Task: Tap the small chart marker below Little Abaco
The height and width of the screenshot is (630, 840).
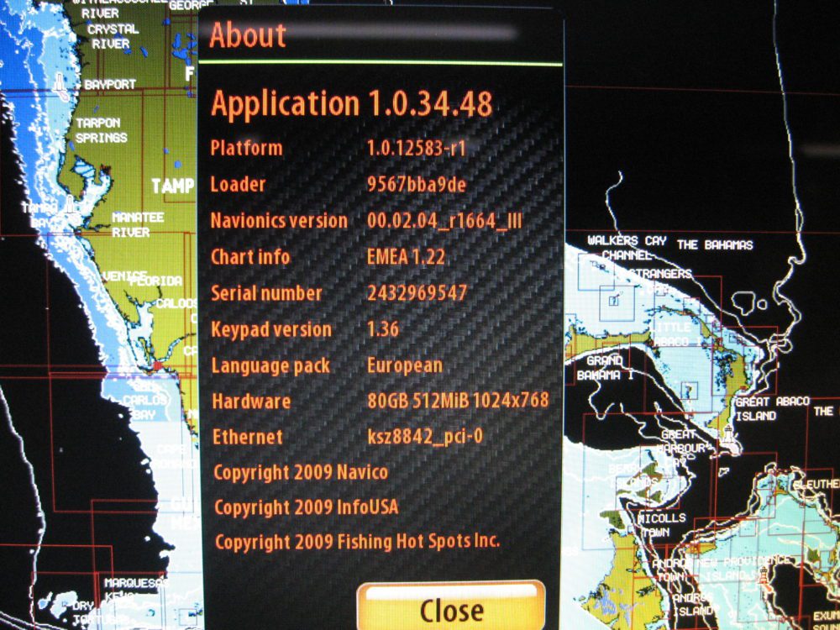Action: tap(690, 391)
